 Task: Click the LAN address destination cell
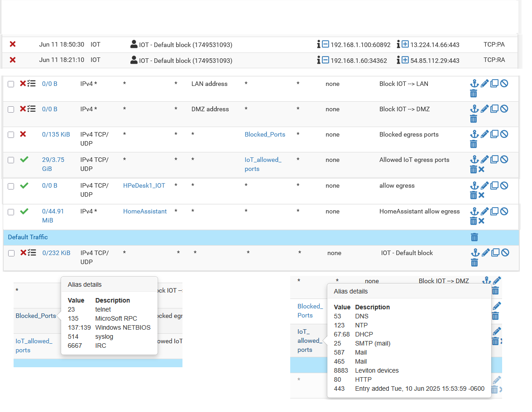pyautogui.click(x=209, y=84)
